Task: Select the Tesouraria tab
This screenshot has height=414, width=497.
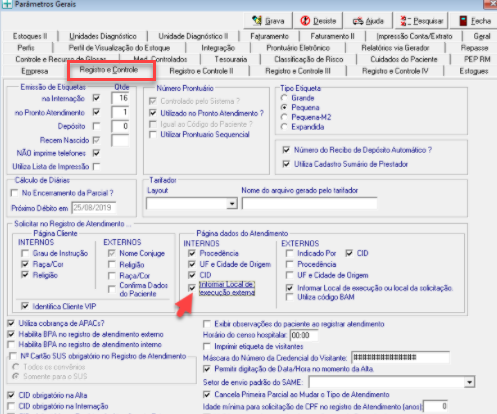Action: point(231,59)
